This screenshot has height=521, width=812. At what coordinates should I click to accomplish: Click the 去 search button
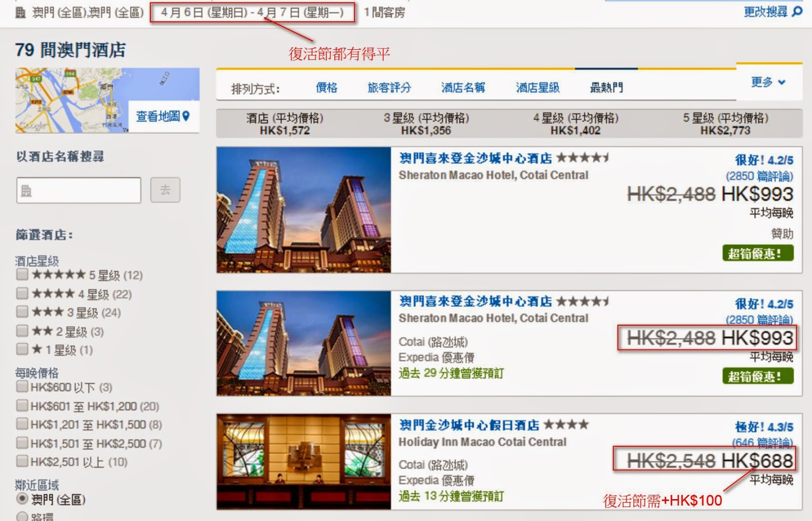165,190
